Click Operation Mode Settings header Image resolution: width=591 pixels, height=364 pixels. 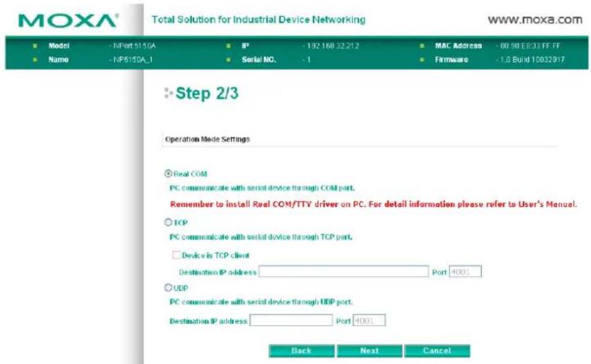[207, 139]
